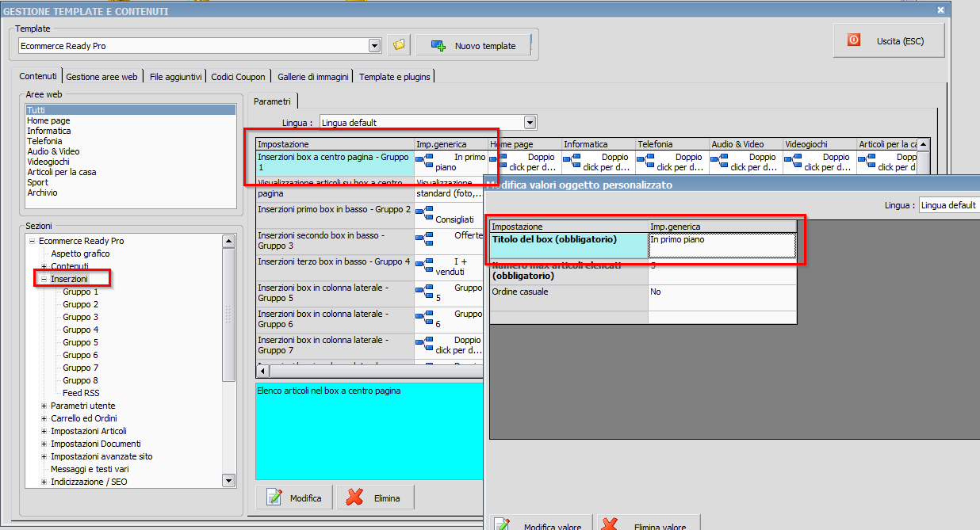This screenshot has height=530, width=980.
Task: Select Articoli per la casa in the Aree web list
Action: [x=131, y=172]
